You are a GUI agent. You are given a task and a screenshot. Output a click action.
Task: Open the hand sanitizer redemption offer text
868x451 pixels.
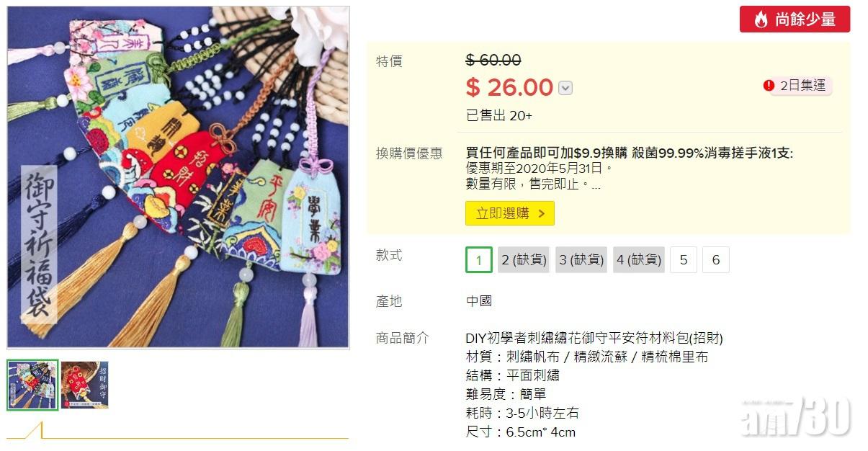point(630,153)
